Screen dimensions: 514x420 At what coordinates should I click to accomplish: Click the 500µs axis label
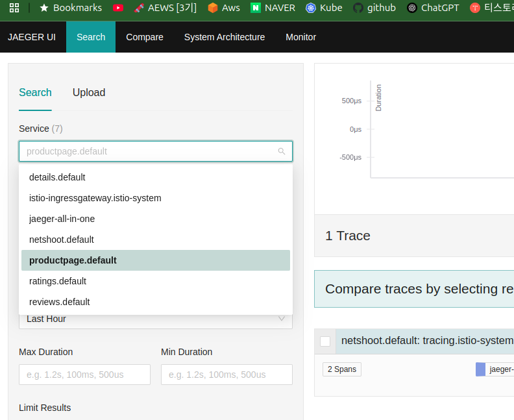[x=351, y=101]
